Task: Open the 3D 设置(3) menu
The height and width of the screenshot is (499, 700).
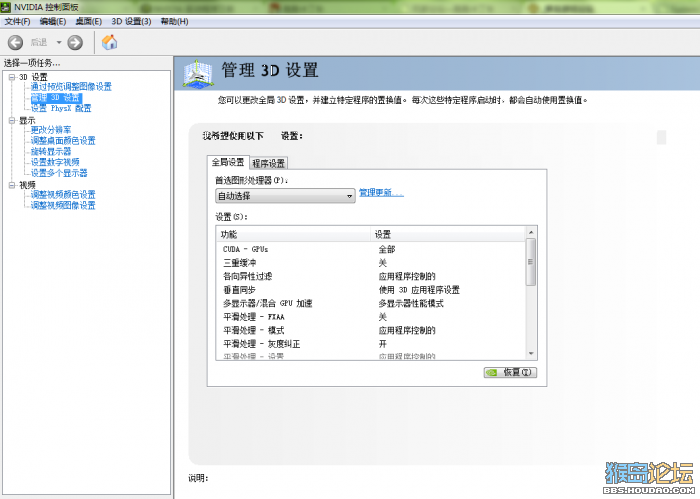Action: coord(131,21)
